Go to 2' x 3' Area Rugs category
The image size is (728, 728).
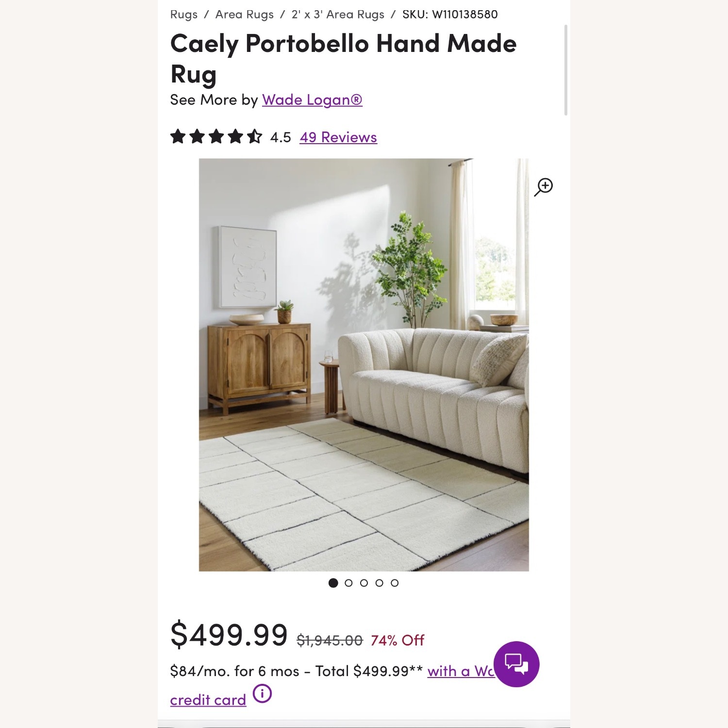coord(337,15)
